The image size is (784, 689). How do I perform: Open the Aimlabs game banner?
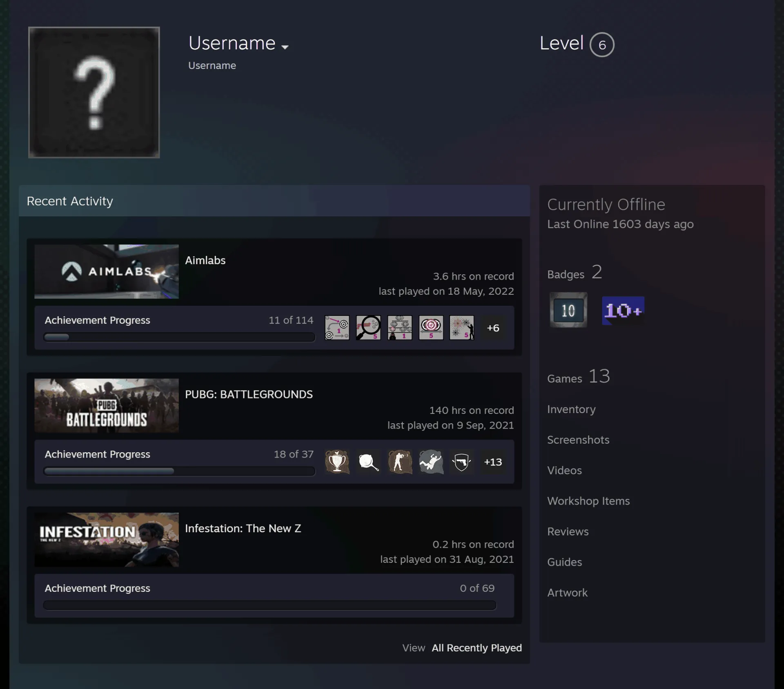click(x=107, y=271)
